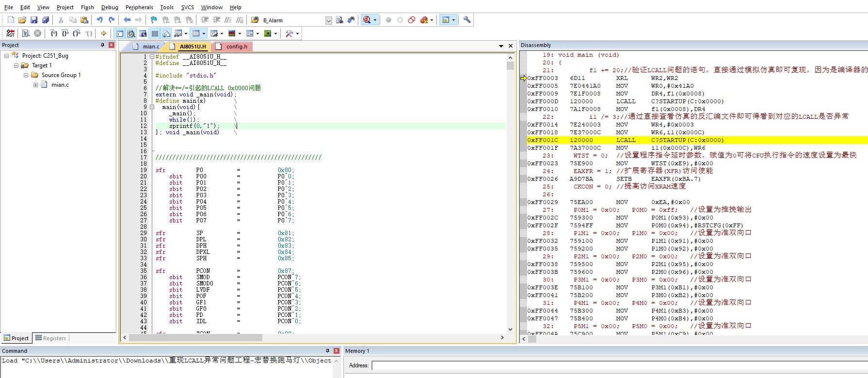The width and height of the screenshot is (868, 378).
Task: Collapse the #ifndef code fold at line 1
Action: 151,57
